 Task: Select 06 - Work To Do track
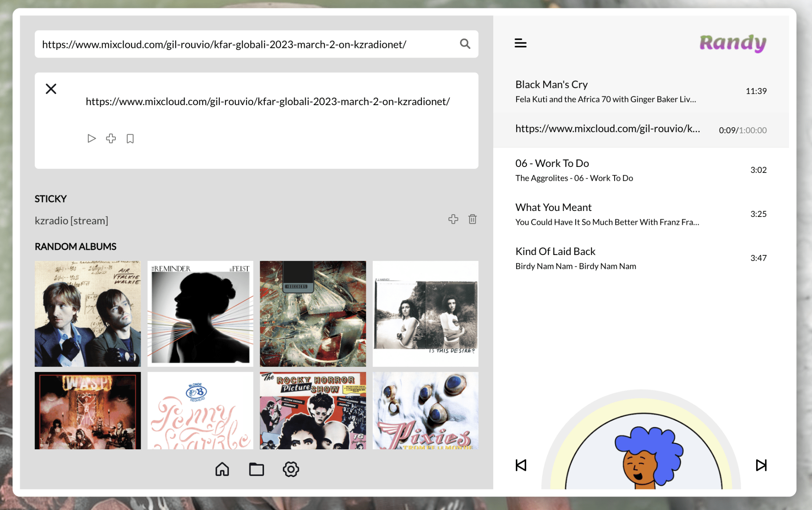641,170
